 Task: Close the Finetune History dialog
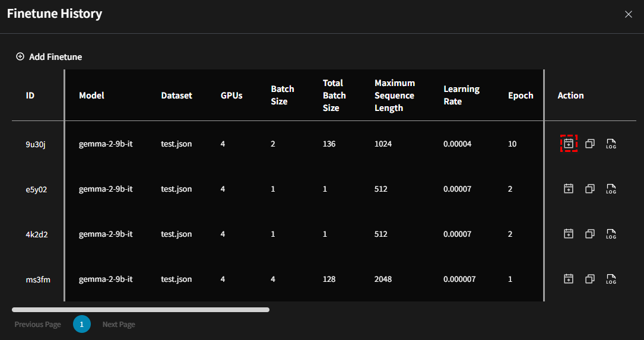pyautogui.click(x=628, y=14)
